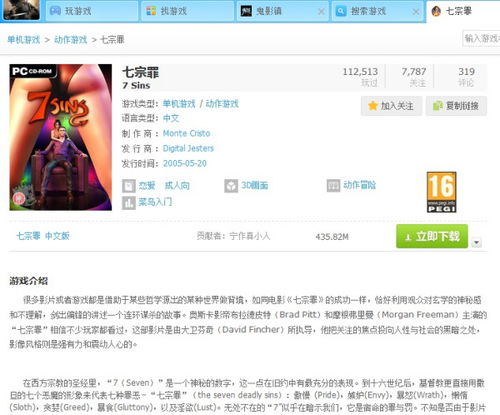500x415 pixels.
Task: Open the 玩游戏 gamepad tab
Action: pos(92,11)
